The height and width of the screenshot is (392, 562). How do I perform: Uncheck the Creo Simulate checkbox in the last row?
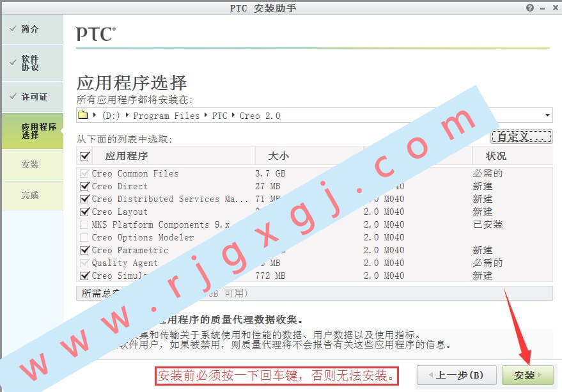[x=84, y=276]
